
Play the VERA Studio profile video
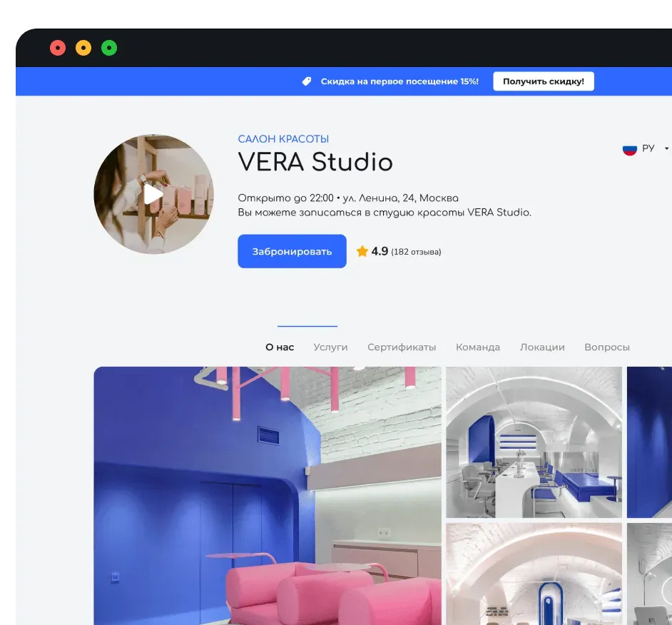click(153, 194)
